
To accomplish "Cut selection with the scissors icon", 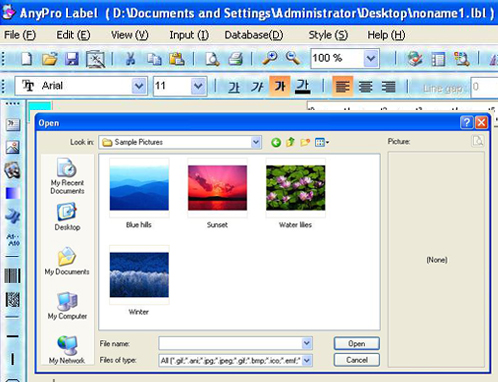I will (x=130, y=59).
